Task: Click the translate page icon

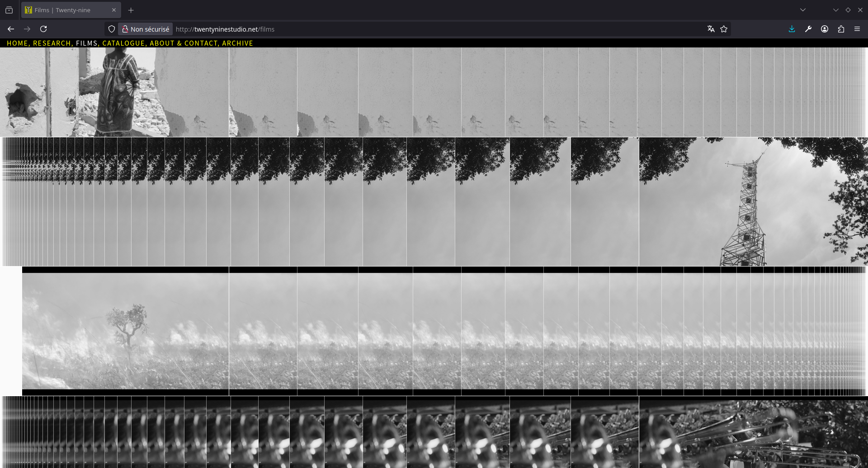Action: coord(711,29)
